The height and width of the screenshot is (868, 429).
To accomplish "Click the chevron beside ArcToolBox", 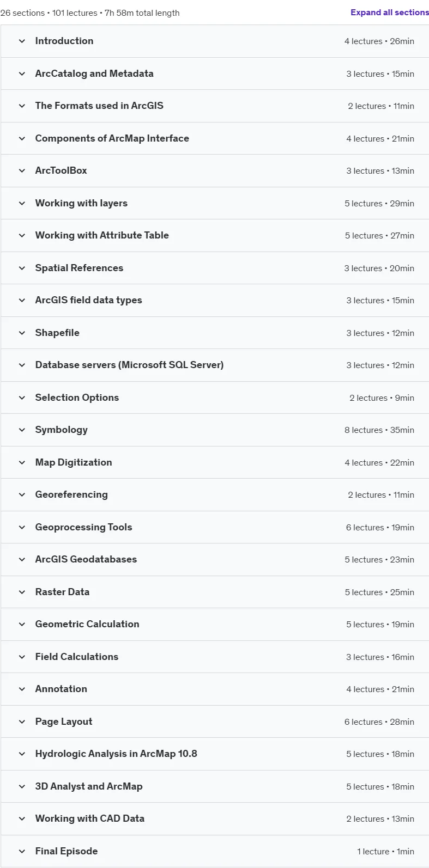I will click(22, 171).
